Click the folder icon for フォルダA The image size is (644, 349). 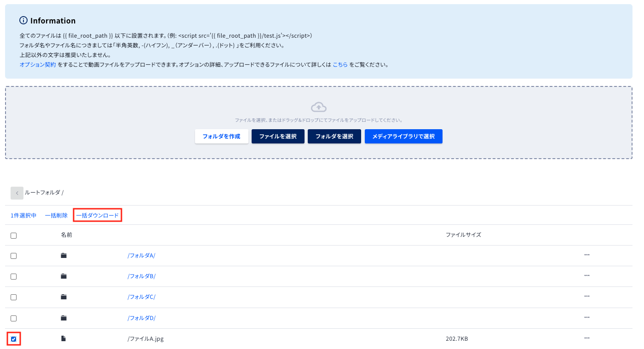63,256
